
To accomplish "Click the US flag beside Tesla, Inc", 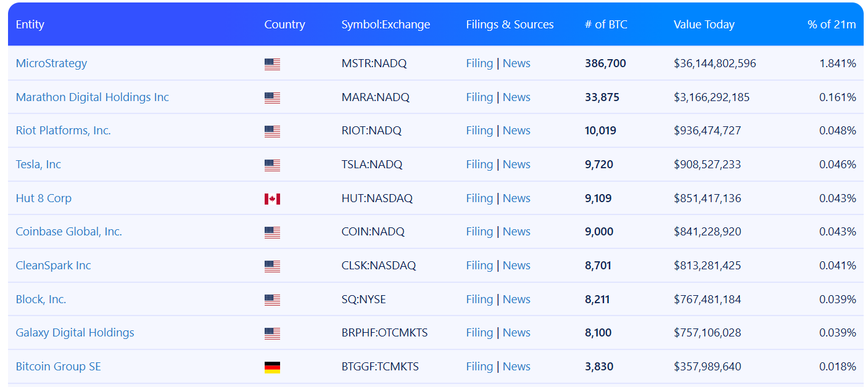I will tap(272, 165).
